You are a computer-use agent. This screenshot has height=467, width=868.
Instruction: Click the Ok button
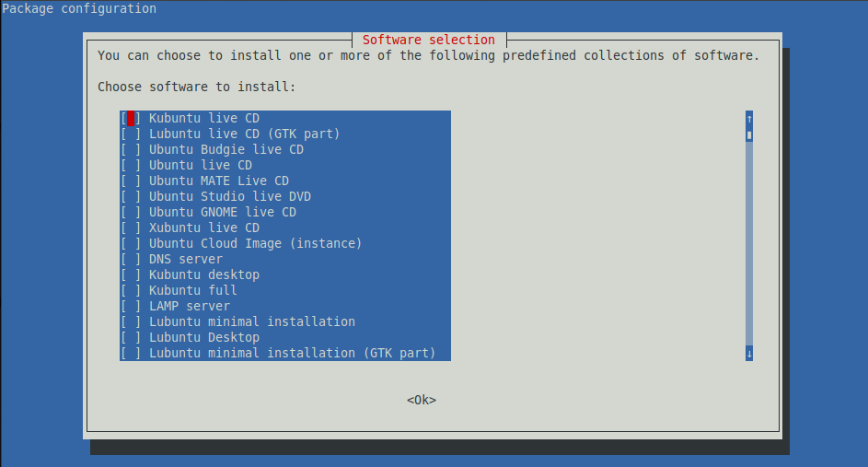click(422, 400)
